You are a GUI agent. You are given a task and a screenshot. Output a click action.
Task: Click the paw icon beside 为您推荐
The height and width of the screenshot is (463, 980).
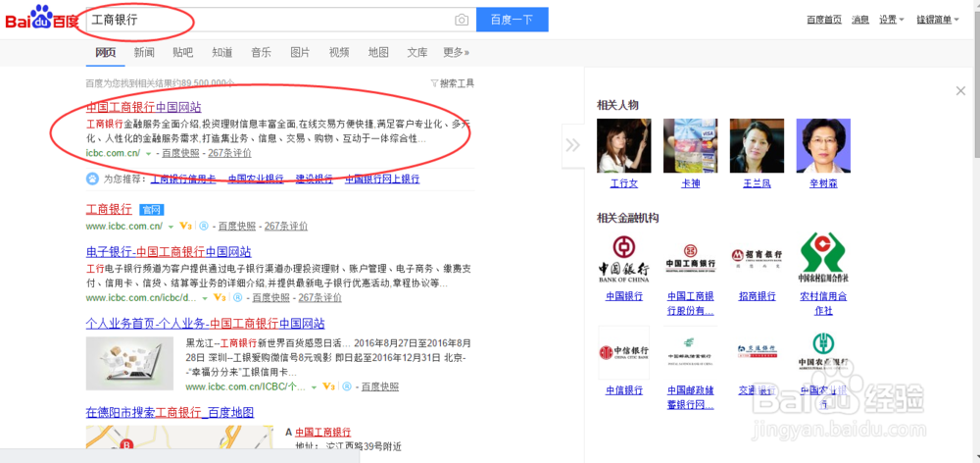[92, 179]
